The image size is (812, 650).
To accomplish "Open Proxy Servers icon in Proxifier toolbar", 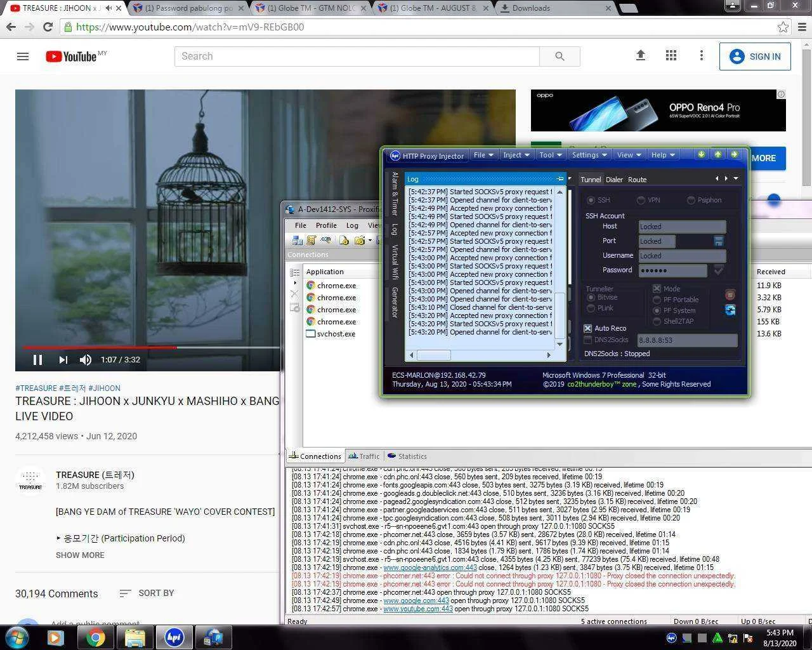I will click(x=297, y=240).
